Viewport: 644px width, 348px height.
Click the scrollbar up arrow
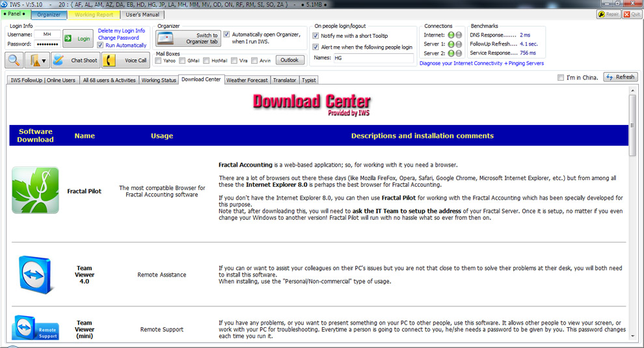point(632,90)
